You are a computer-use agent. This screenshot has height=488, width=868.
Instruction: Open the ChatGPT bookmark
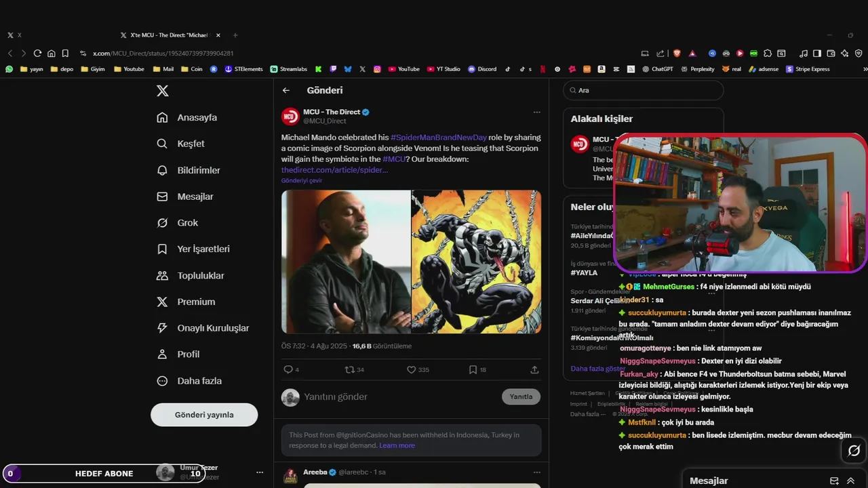tap(658, 69)
